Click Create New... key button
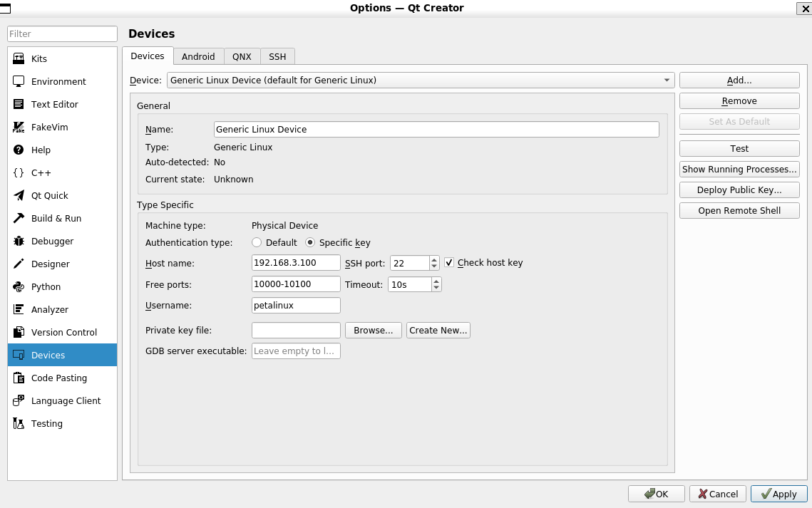The image size is (812, 508). tap(438, 330)
